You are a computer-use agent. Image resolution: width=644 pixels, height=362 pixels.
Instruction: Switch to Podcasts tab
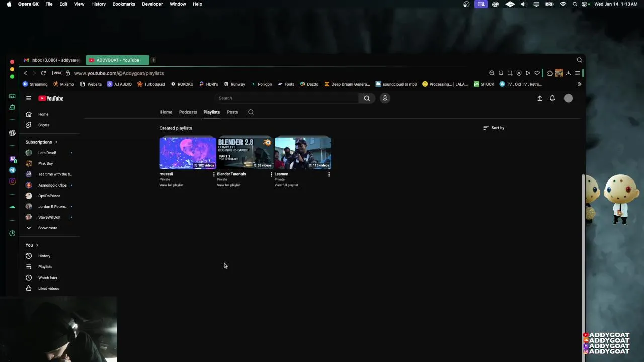click(188, 112)
